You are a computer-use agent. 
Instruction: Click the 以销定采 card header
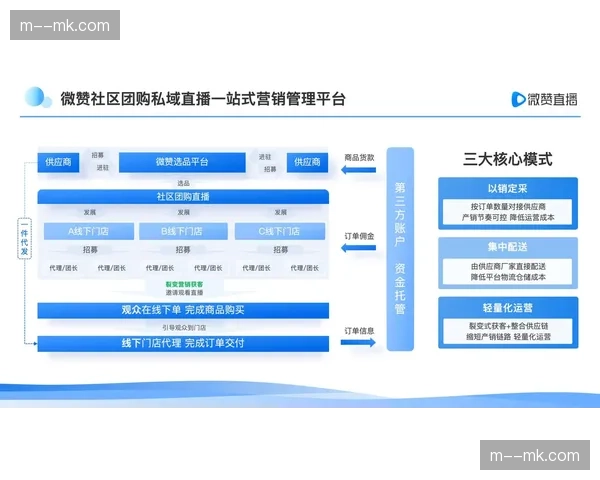(507, 188)
